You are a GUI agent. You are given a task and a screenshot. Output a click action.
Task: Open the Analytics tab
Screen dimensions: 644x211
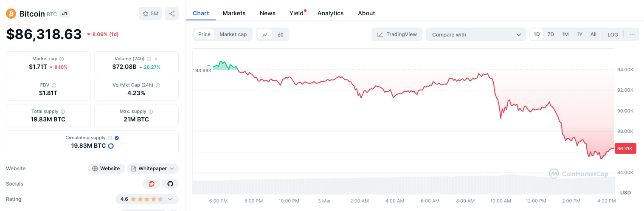pyautogui.click(x=330, y=13)
